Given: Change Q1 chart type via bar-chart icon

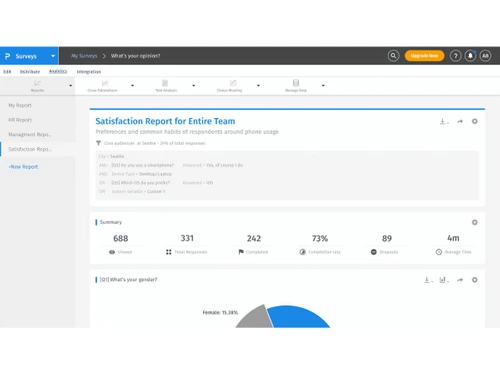Looking at the screenshot, I should point(443,280).
